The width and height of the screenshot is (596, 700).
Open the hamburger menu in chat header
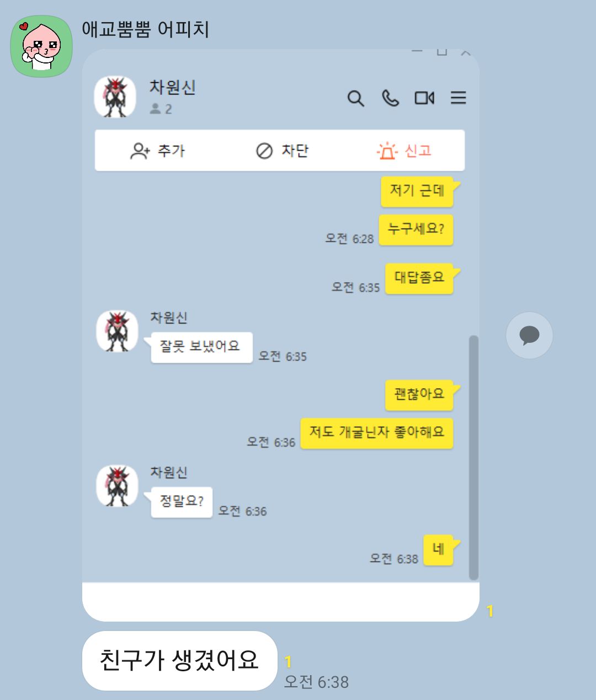tap(458, 98)
